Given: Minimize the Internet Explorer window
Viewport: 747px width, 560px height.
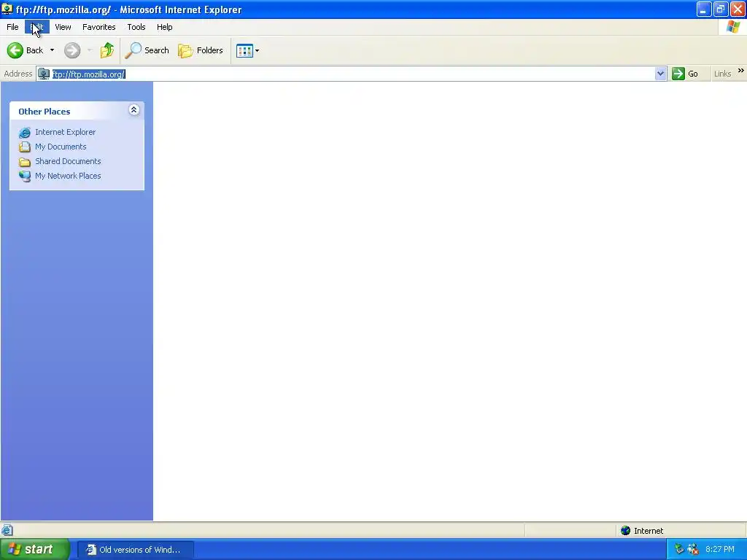Looking at the screenshot, I should pos(704,9).
